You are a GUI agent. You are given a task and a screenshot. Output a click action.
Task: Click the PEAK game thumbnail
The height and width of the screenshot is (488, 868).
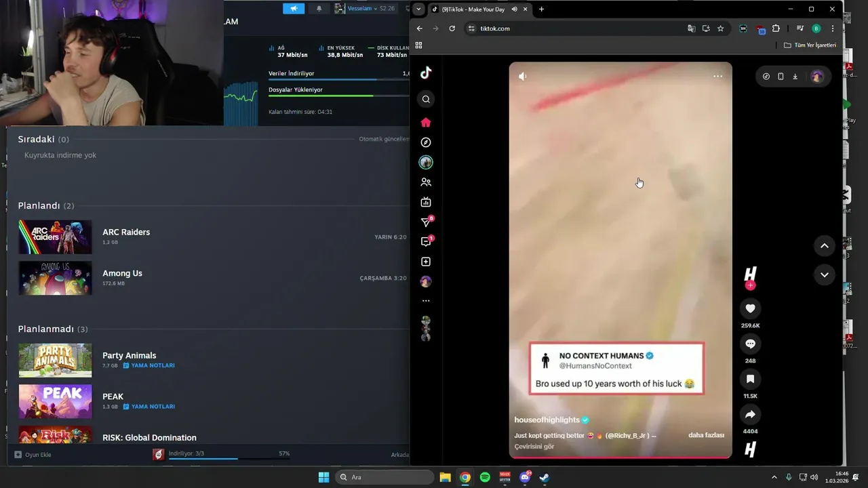[x=55, y=401]
